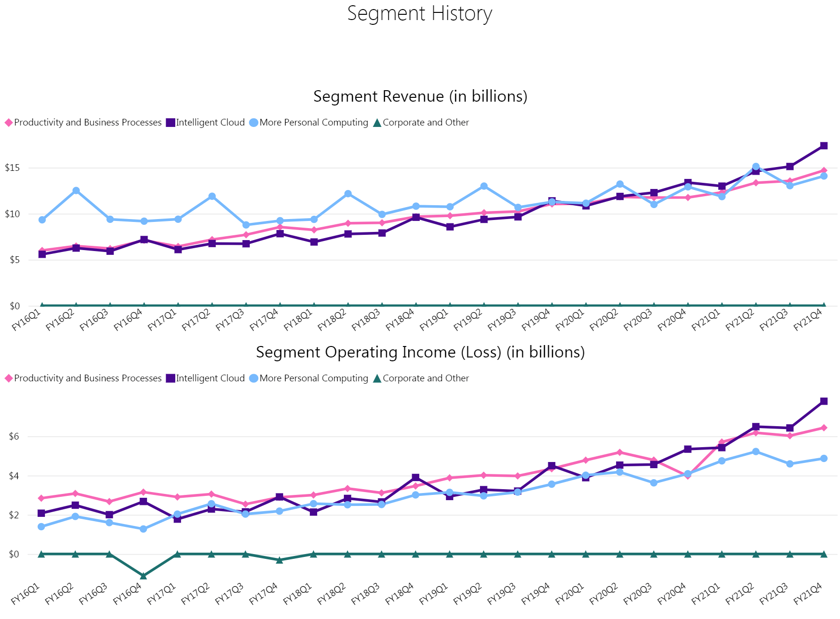Click the FY16Q2 blue revenue peak data point
840x619 pixels.
click(76, 189)
